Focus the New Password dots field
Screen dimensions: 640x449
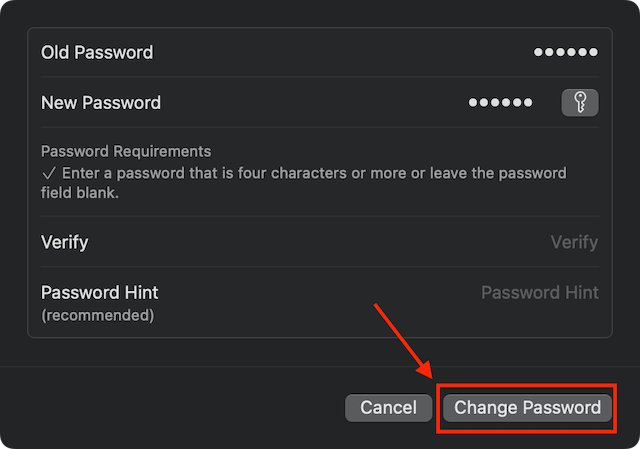[500, 102]
